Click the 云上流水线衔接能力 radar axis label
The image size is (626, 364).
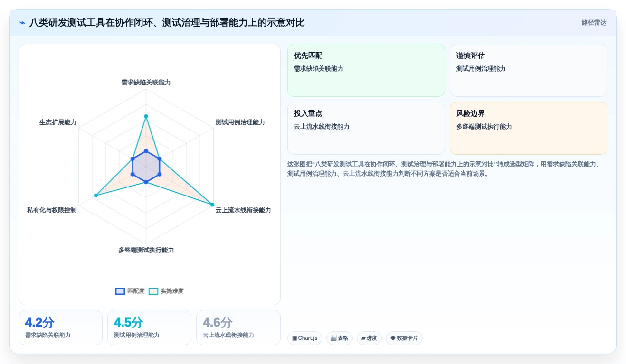[243, 210]
